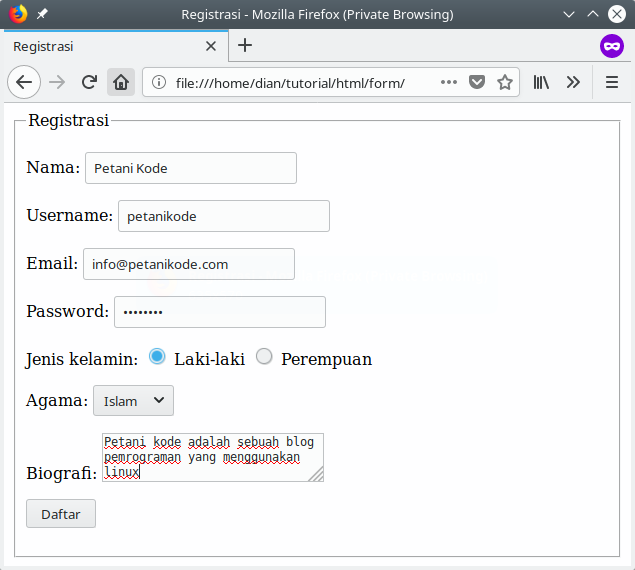
Task: Click inside the Biografi textarea
Action: [213, 457]
